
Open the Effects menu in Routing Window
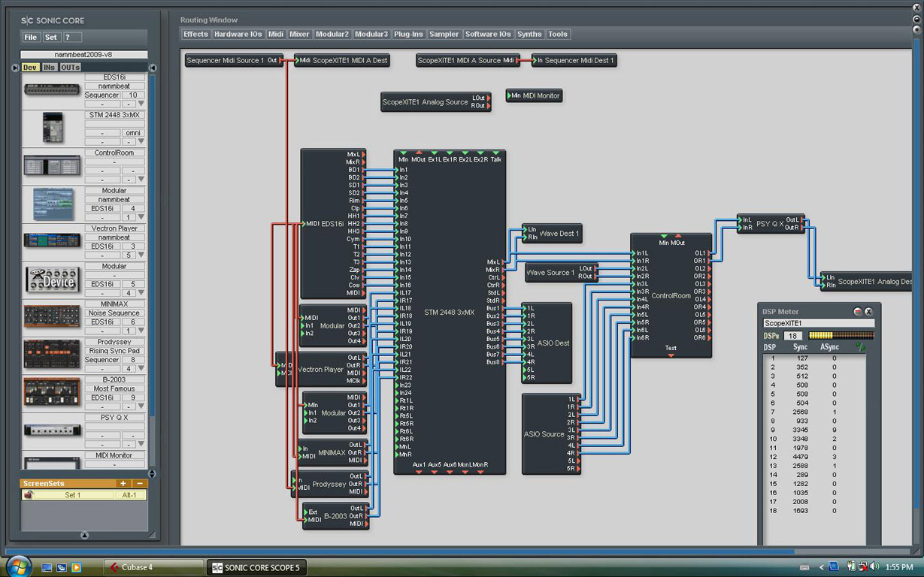tap(195, 34)
